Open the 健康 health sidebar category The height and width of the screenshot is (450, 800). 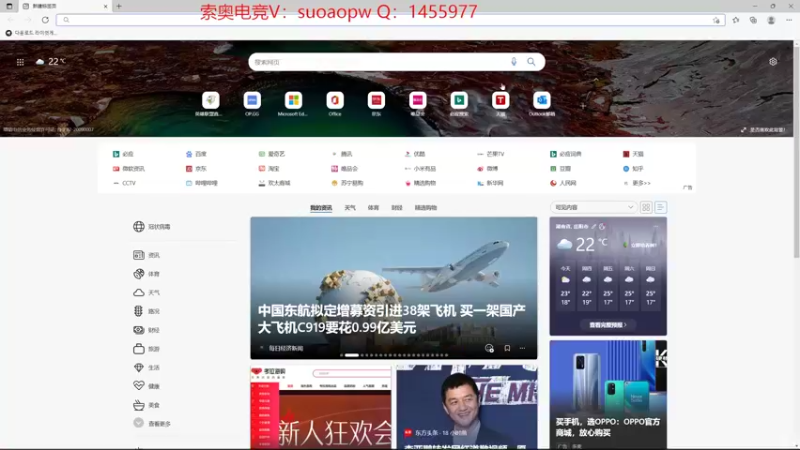click(146, 386)
